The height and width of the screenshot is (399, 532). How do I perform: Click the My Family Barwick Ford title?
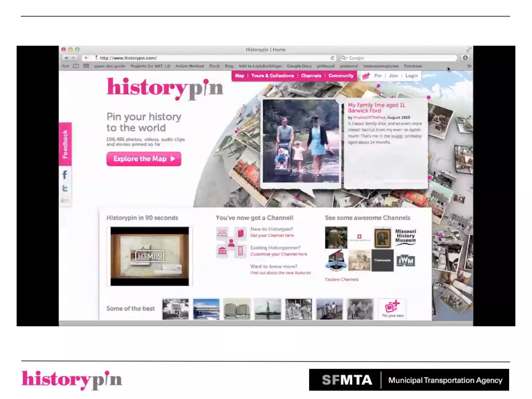pos(377,108)
